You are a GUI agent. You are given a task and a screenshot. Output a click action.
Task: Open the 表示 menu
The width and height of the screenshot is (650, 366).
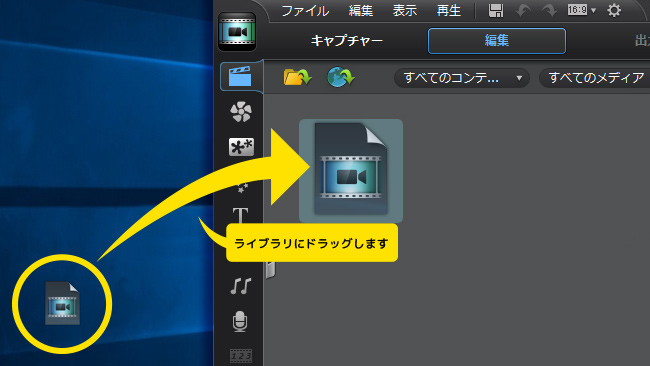(405, 11)
